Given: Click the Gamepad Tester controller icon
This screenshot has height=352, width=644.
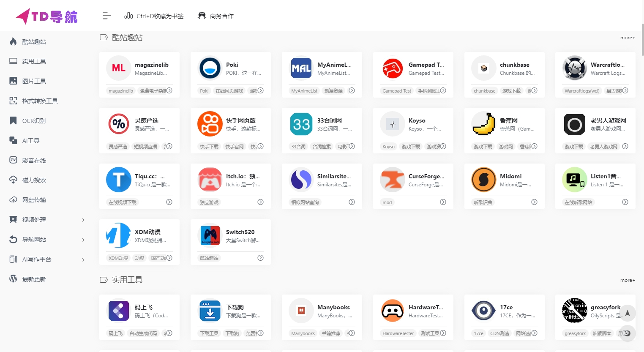Looking at the screenshot, I should [x=393, y=68].
